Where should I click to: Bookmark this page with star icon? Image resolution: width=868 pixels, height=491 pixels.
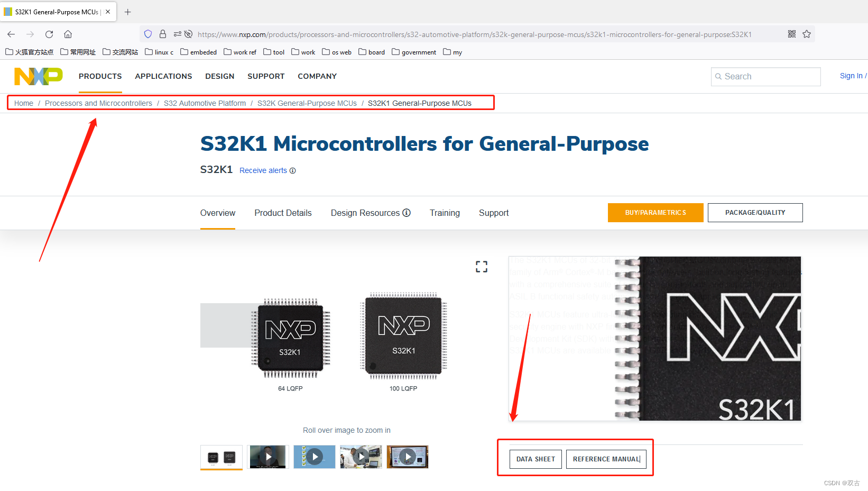coord(807,34)
